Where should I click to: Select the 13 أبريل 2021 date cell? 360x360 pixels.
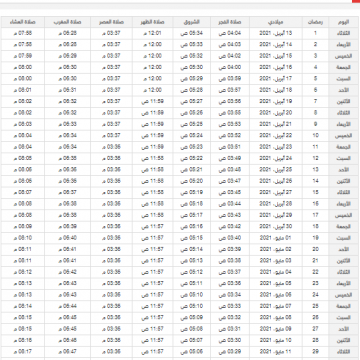276,33
